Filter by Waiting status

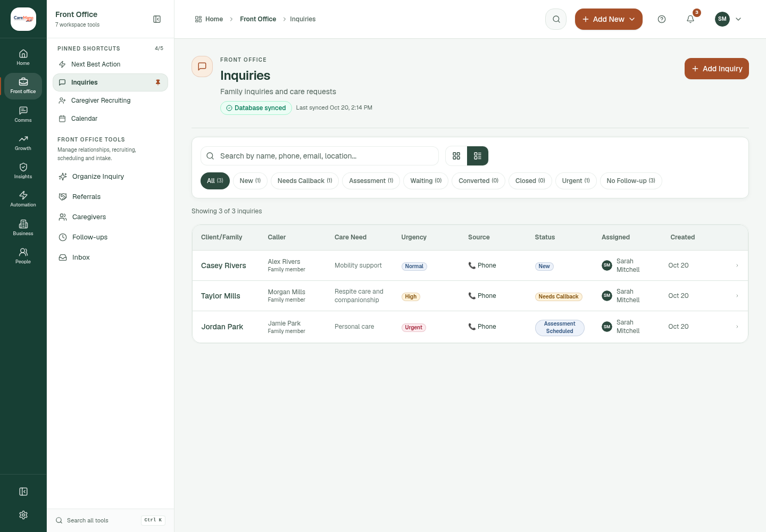tap(426, 181)
